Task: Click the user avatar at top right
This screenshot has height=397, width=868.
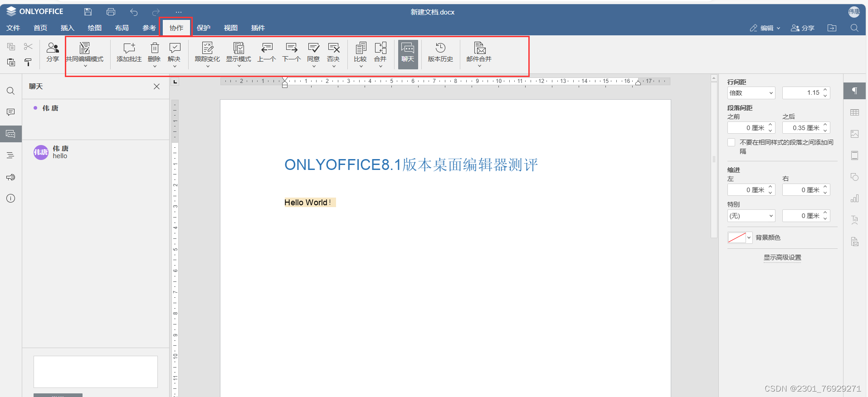Action: tap(854, 12)
